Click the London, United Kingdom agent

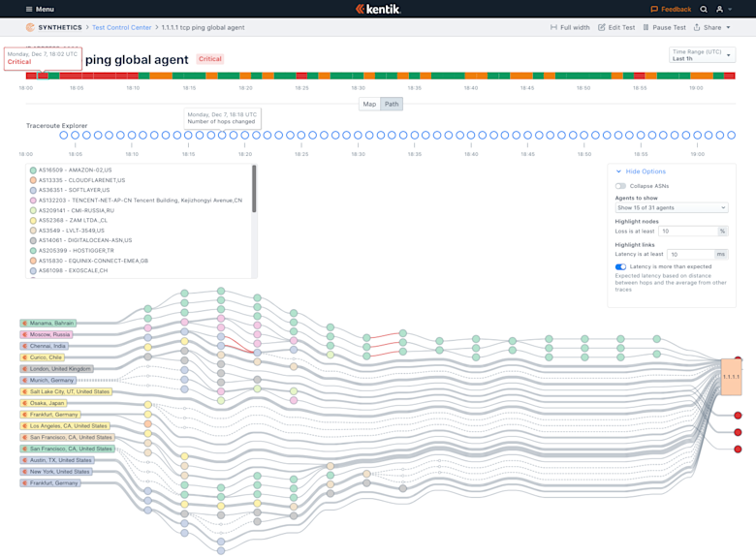[56, 369]
